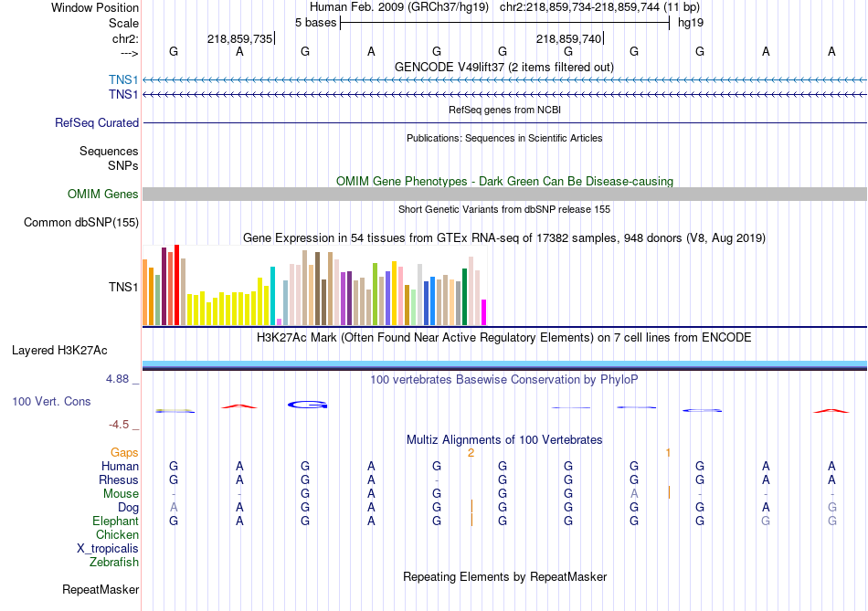Click the hg19 label next to scale bar
The height and width of the screenshot is (611, 868).
click(691, 23)
